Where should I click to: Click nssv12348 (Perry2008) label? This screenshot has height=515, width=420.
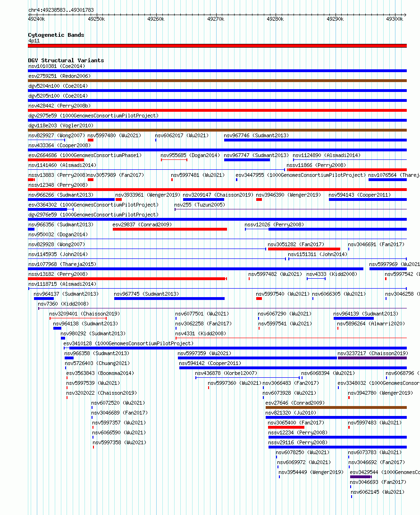click(x=58, y=184)
